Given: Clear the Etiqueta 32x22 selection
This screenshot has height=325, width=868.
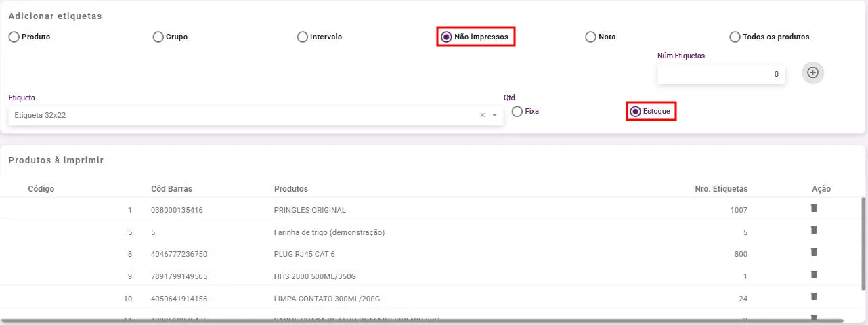Looking at the screenshot, I should [483, 116].
